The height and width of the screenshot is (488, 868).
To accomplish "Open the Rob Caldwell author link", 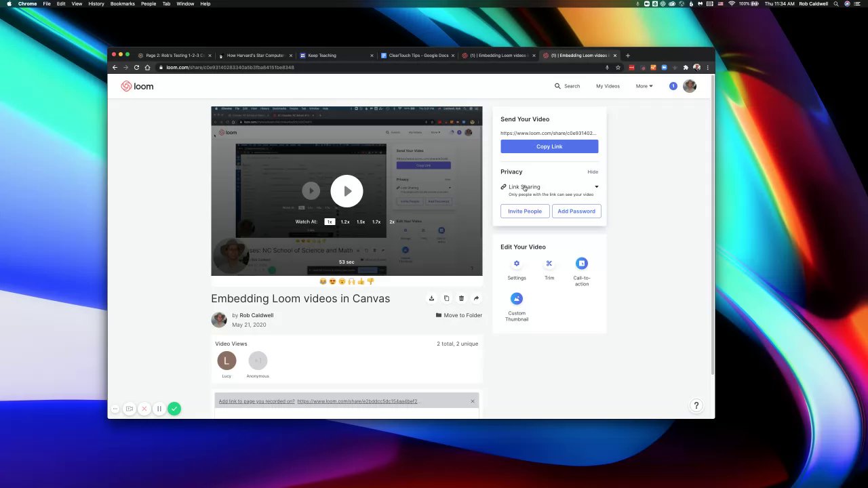I will click(256, 315).
